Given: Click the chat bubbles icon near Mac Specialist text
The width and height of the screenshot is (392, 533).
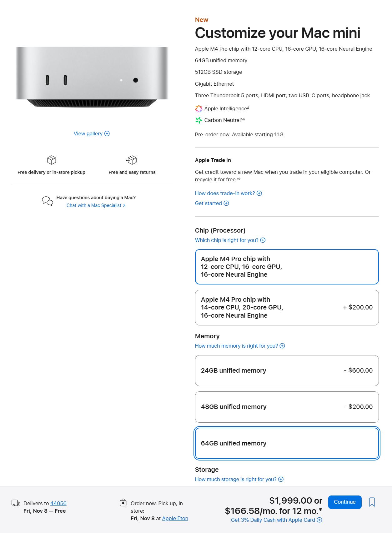Looking at the screenshot, I should (x=47, y=201).
